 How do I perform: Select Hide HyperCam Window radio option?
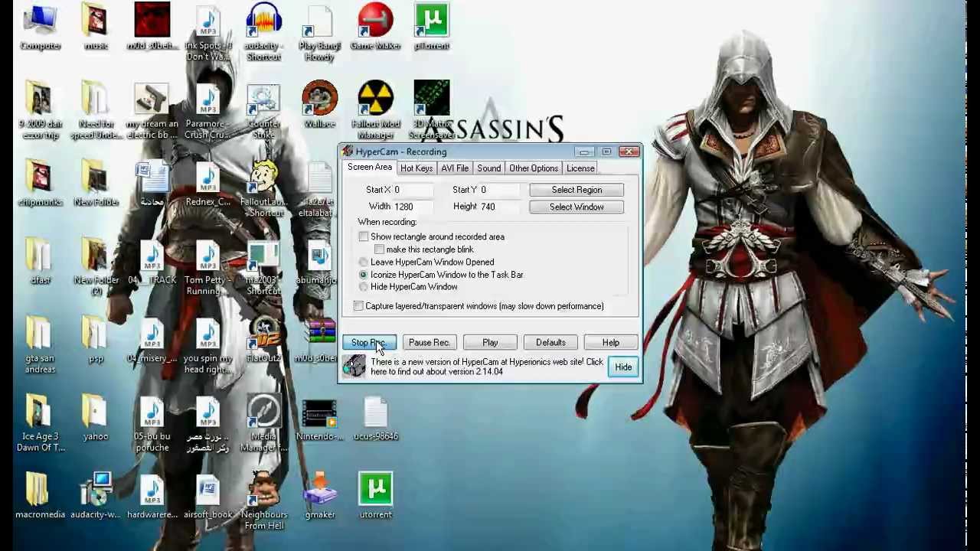tap(364, 287)
